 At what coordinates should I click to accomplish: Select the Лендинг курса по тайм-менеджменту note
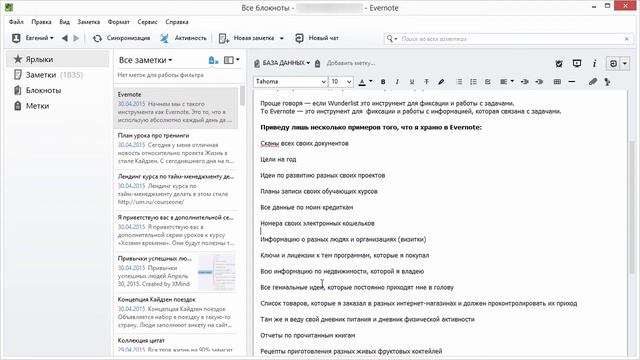coord(176,190)
